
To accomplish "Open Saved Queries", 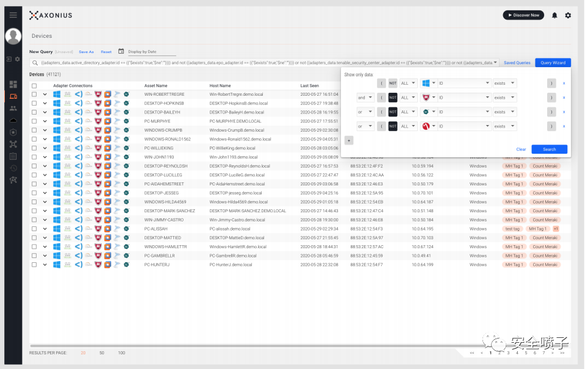I will (x=517, y=63).
